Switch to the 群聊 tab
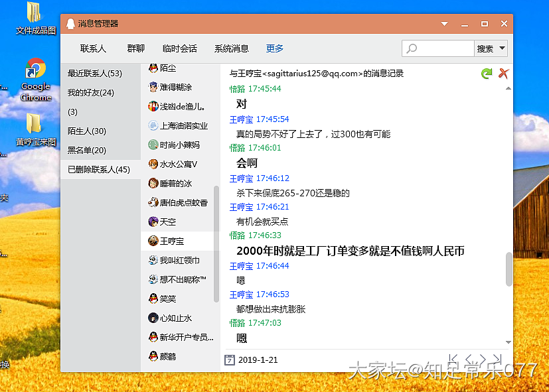Viewport: 549px width, 392px height. (x=135, y=48)
